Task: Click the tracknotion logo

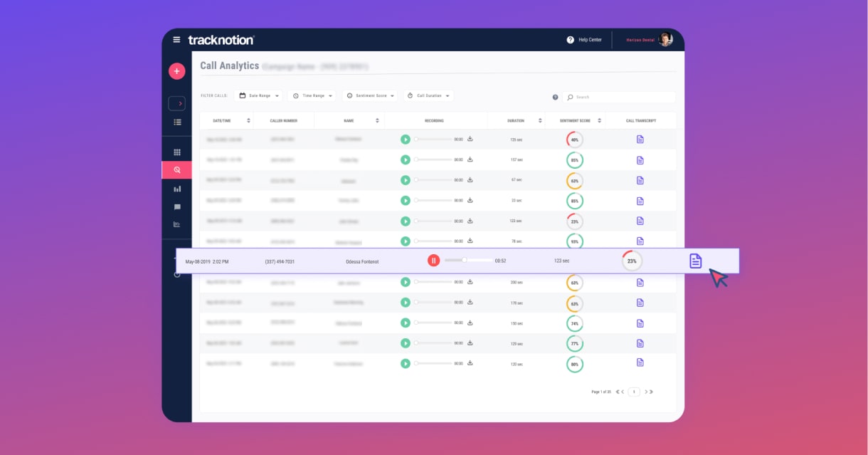Action: click(221, 40)
